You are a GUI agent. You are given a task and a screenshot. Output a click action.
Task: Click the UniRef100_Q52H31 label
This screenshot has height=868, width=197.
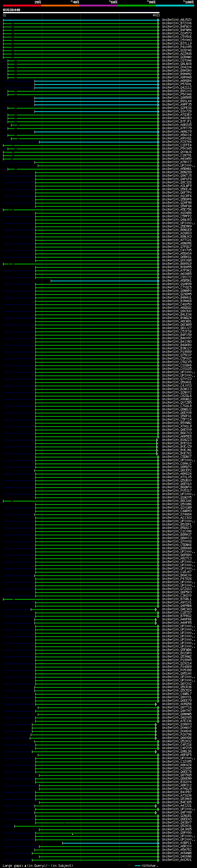click(x=177, y=826)
